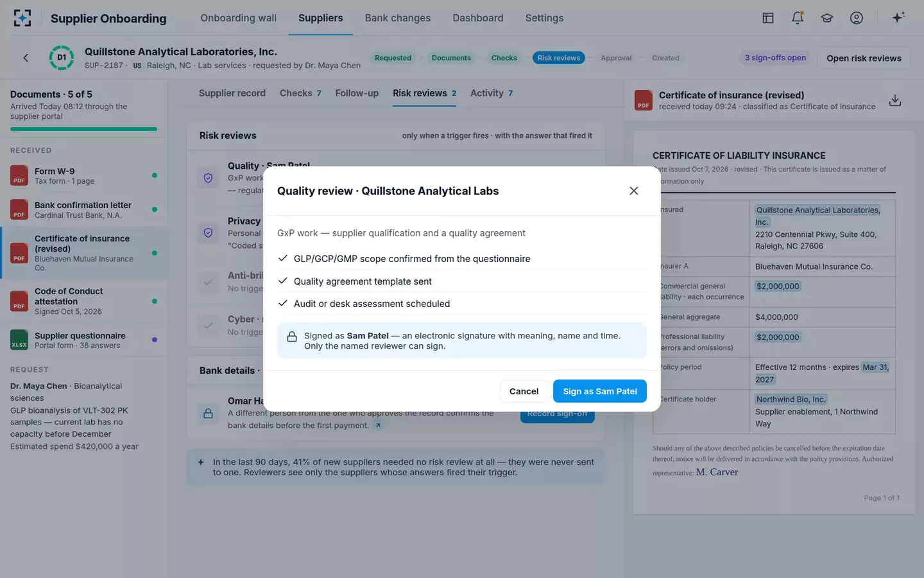Viewport: 924px width, 578px height.
Task: Open the user account profile icon
Action: point(857,18)
